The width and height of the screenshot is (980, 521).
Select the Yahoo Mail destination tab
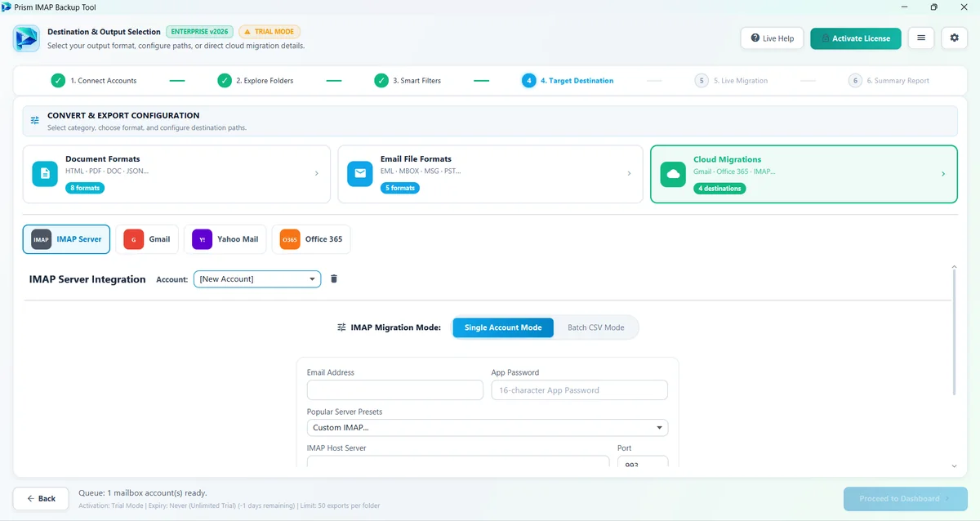click(x=226, y=239)
